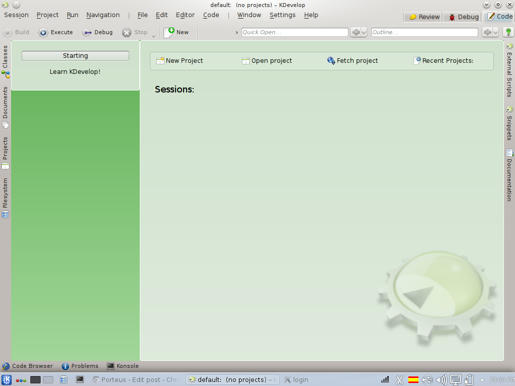This screenshot has height=386, width=515.
Task: Open the Navigation menu
Action: (103, 15)
